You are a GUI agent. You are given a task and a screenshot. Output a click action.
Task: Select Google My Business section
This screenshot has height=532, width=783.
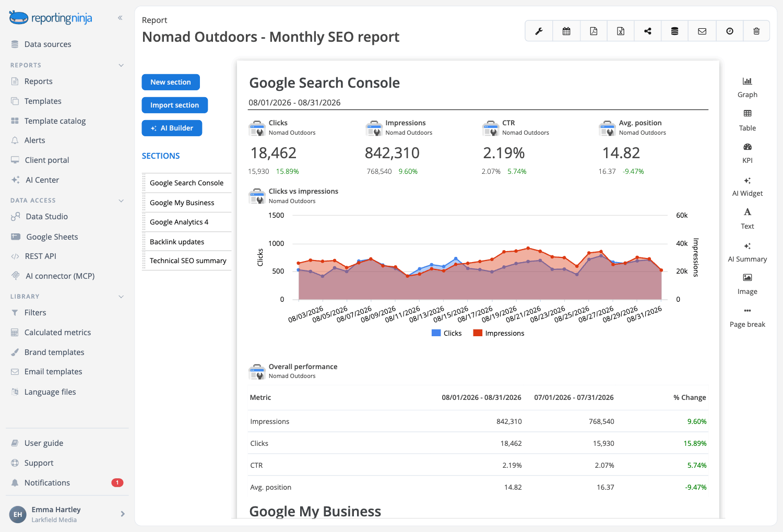point(187,203)
